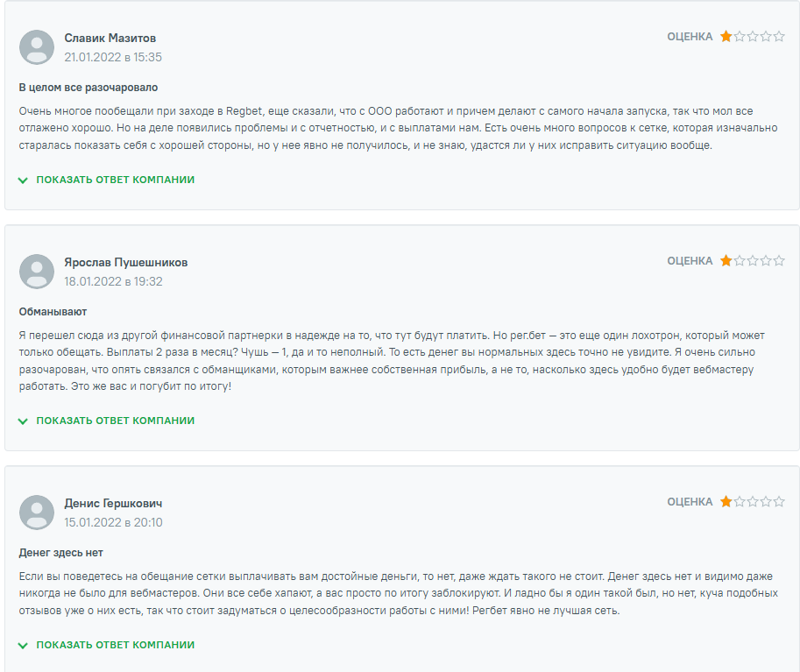Click Славик Мазитов's avatar icon
The height and width of the screenshot is (672, 800).
(x=37, y=47)
